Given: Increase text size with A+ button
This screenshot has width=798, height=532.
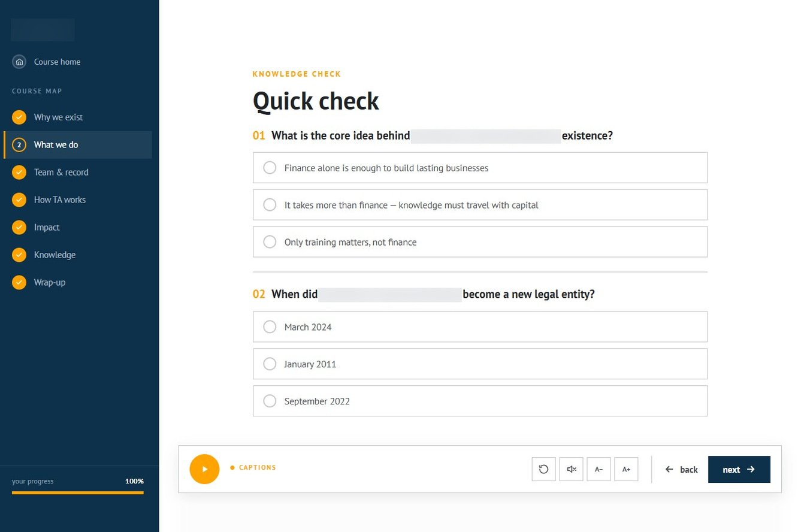Looking at the screenshot, I should tap(626, 469).
